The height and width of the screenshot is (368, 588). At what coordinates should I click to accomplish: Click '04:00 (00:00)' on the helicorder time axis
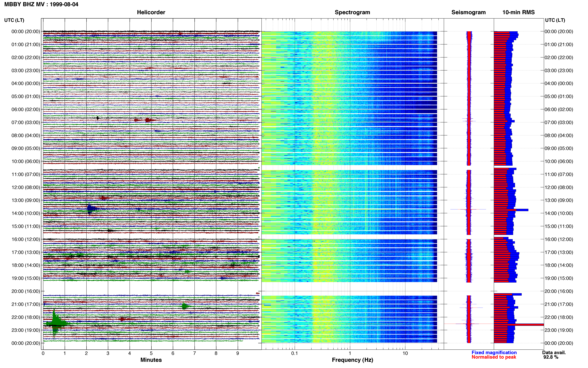(x=26, y=83)
